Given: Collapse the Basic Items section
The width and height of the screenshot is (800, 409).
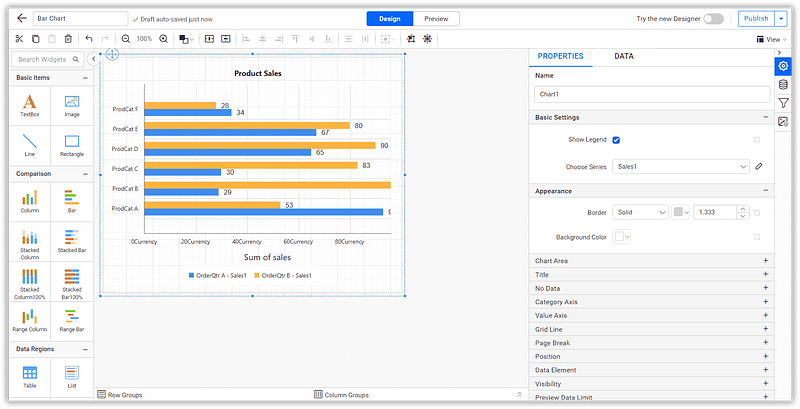Looking at the screenshot, I should coord(85,78).
